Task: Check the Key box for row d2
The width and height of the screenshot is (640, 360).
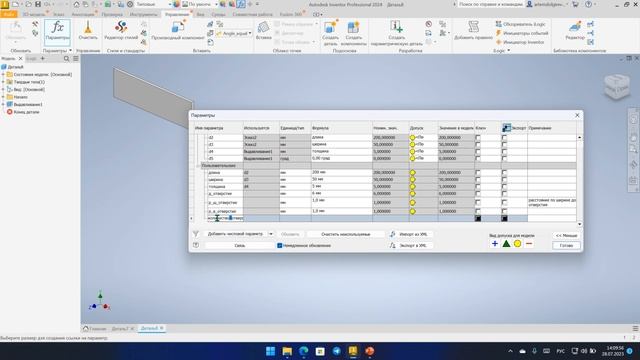Action: [478, 138]
